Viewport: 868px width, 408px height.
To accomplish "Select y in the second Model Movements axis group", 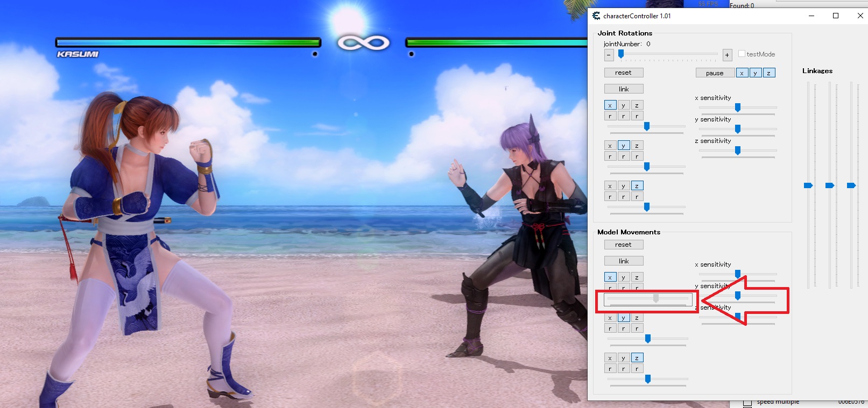I will [624, 318].
